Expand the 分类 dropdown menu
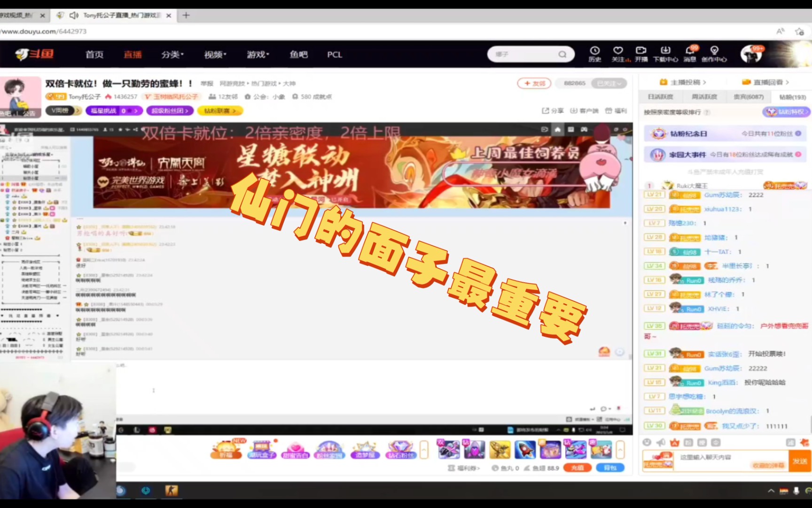 [x=172, y=55]
